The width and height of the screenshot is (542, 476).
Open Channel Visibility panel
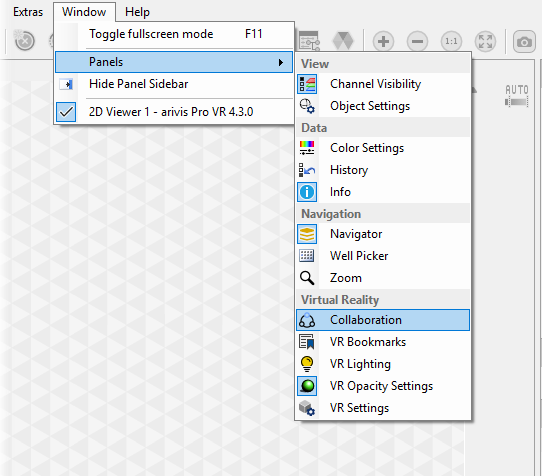point(383,84)
